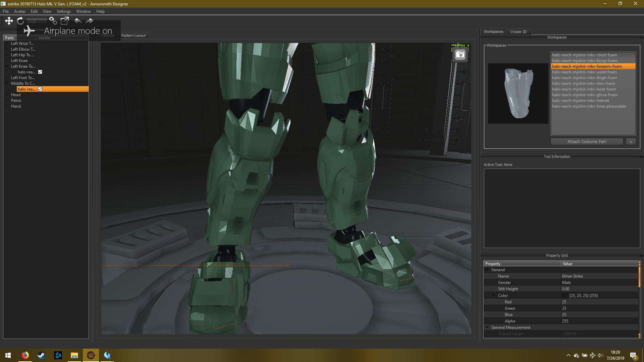Open the View menu
The image size is (644, 362).
(47, 11)
